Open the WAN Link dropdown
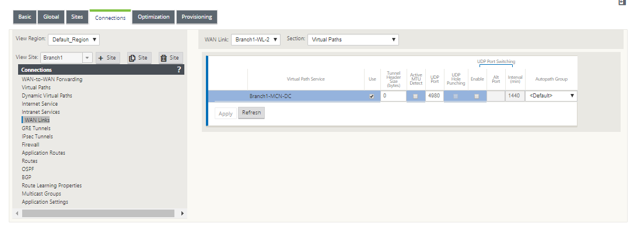The image size is (644, 237). [x=256, y=40]
